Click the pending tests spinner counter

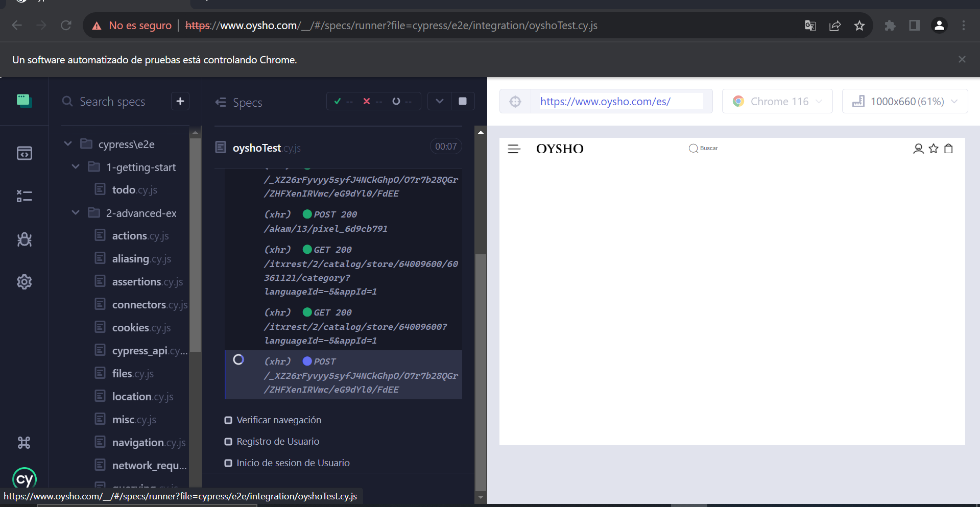pos(402,101)
